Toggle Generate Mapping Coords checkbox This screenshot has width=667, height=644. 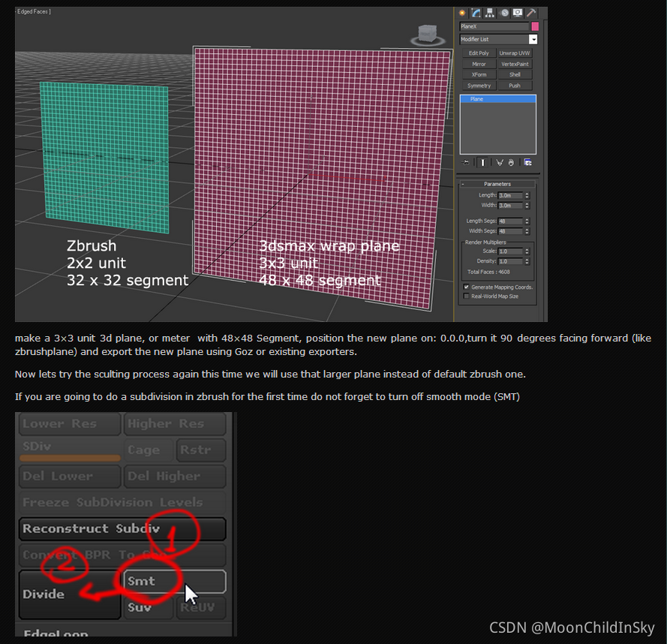pos(466,287)
